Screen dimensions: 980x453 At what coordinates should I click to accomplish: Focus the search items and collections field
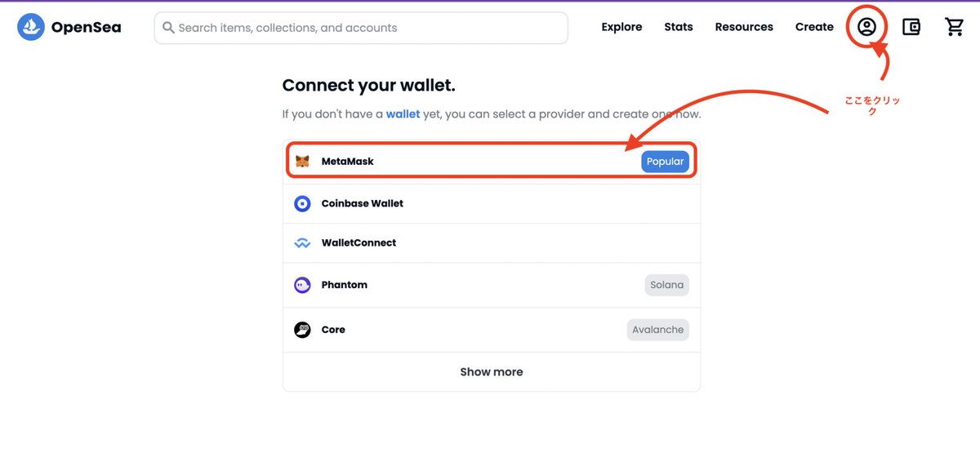361,28
